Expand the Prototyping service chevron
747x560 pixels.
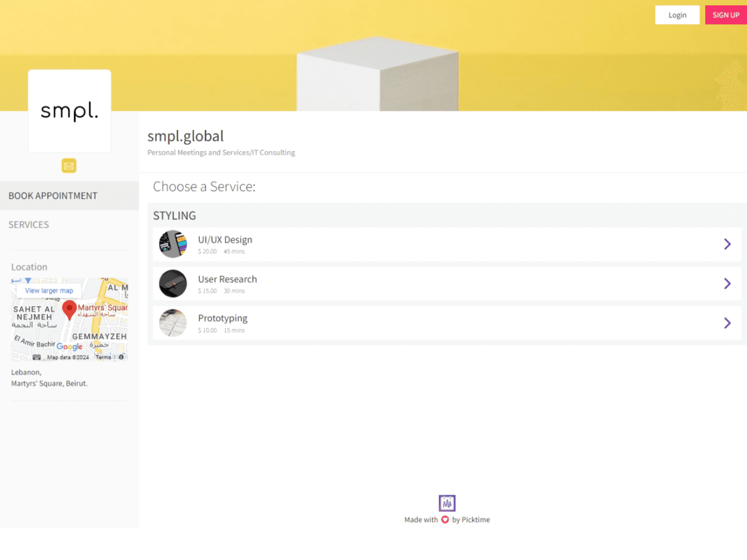[x=727, y=323]
